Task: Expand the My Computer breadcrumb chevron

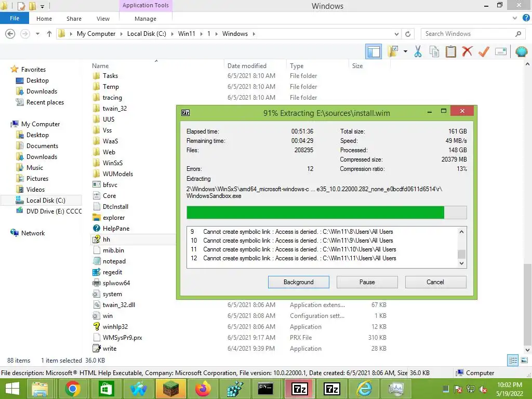Action: pyautogui.click(x=121, y=34)
